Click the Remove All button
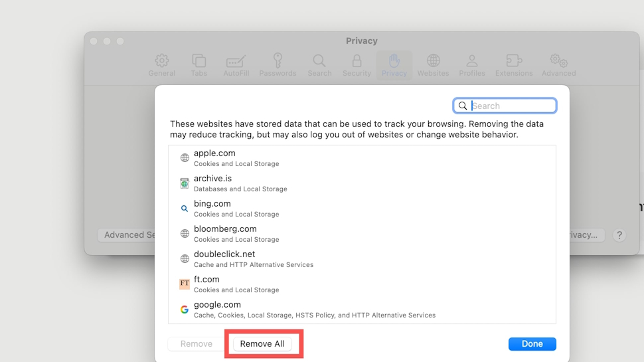The width and height of the screenshot is (644, 362). (x=262, y=343)
